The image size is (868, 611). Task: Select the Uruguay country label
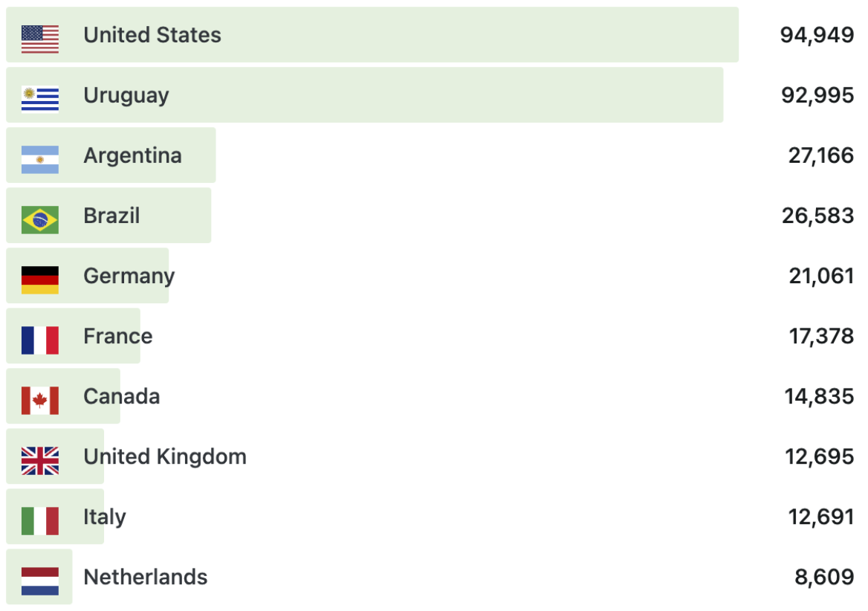(126, 96)
